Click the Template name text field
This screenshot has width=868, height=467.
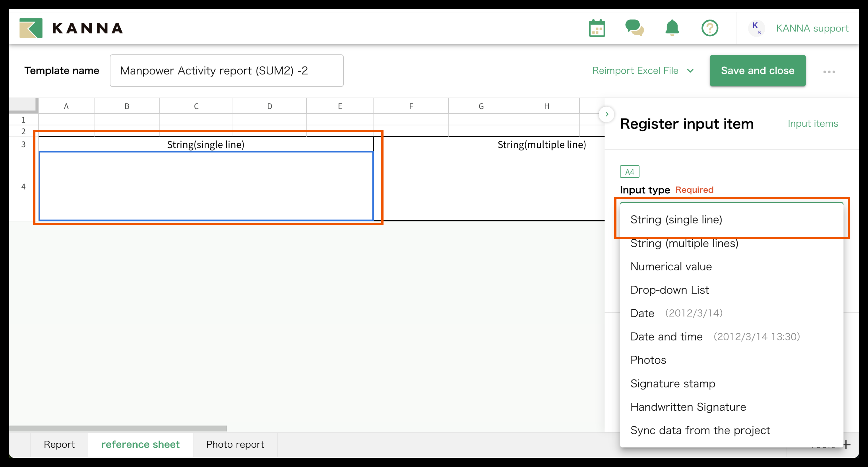(x=227, y=71)
